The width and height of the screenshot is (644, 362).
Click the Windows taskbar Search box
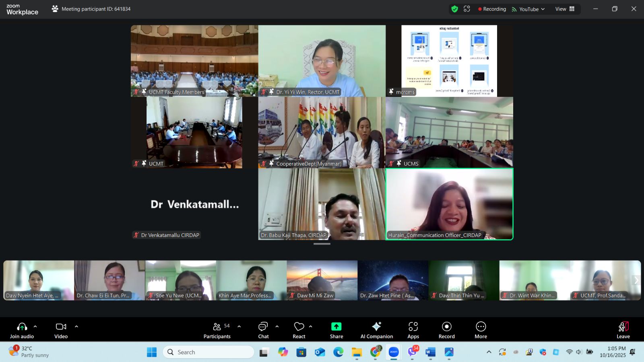pos(208,352)
